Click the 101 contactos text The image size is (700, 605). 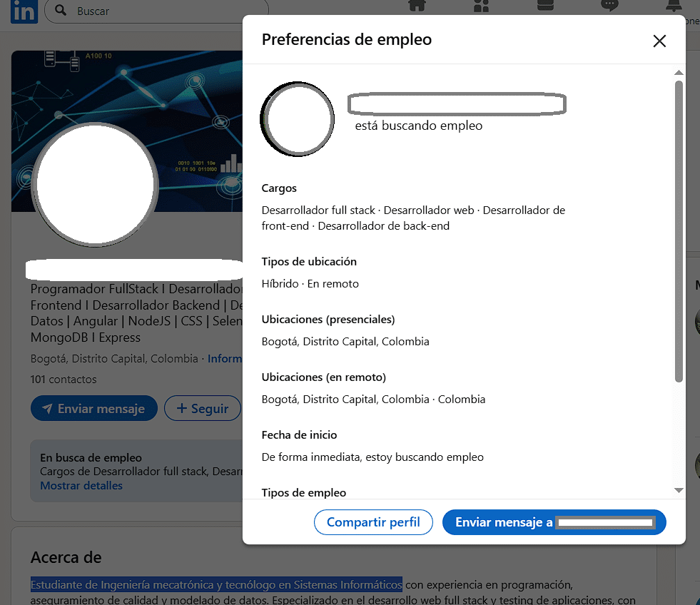tap(64, 380)
